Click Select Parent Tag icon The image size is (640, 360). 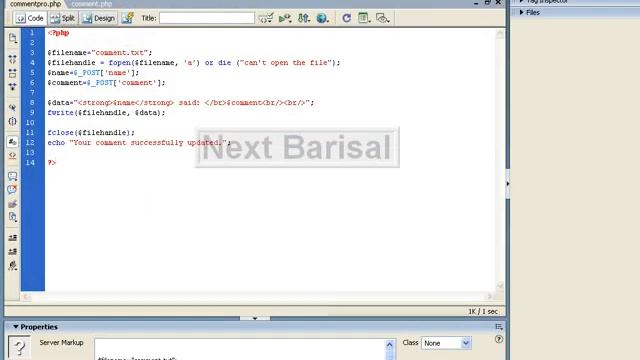coord(13,107)
